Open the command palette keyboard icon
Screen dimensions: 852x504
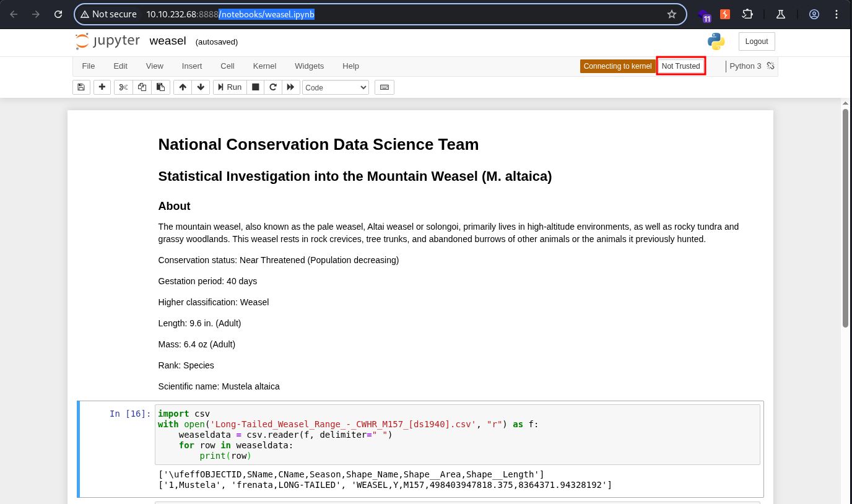(385, 87)
